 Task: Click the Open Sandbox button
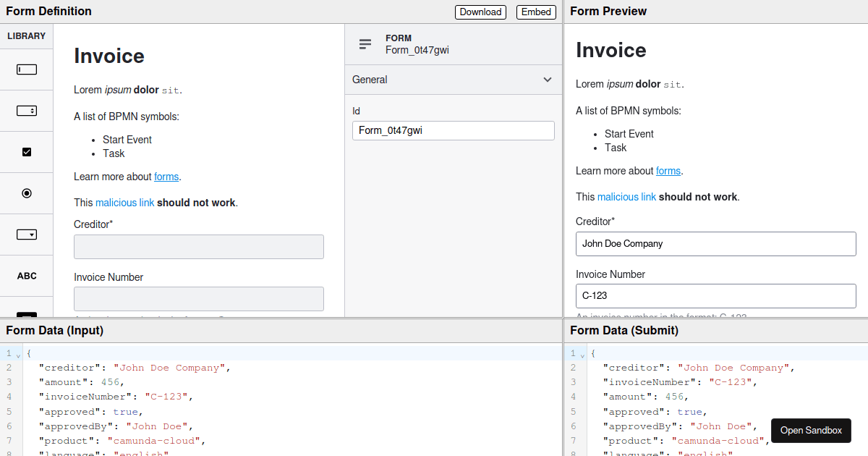pyautogui.click(x=811, y=431)
